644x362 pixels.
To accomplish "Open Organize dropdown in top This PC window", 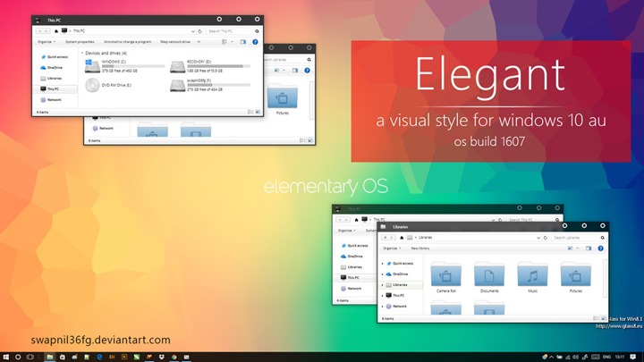I will click(x=47, y=42).
